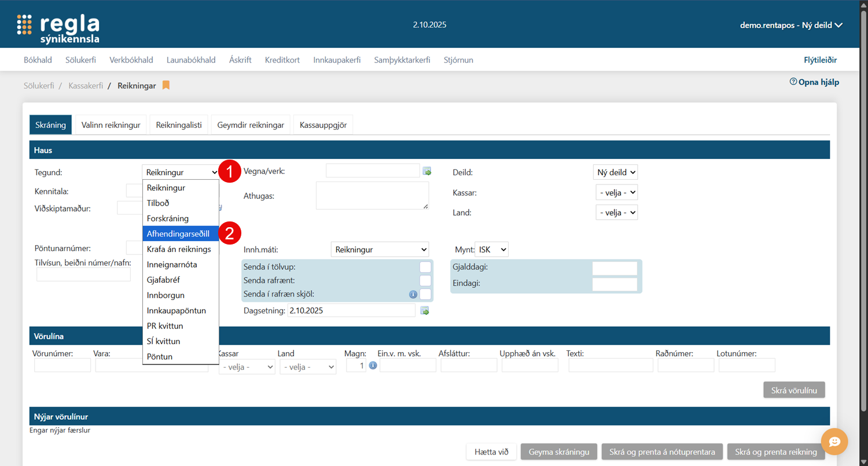Enable the Senda í tölvup checkbox
The width and height of the screenshot is (868, 466).
(425, 267)
